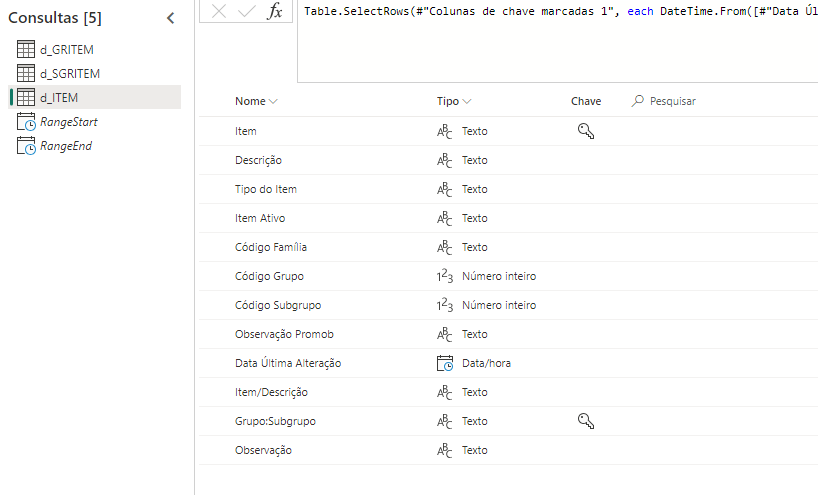Select the Item/Descrição column name
Image resolution: width=818 pixels, height=495 pixels.
pyautogui.click(x=271, y=392)
